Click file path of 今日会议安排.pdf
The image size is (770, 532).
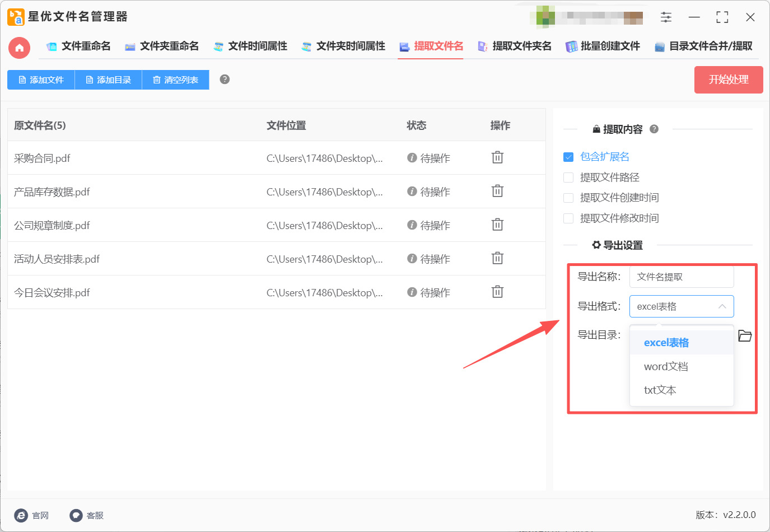point(325,292)
